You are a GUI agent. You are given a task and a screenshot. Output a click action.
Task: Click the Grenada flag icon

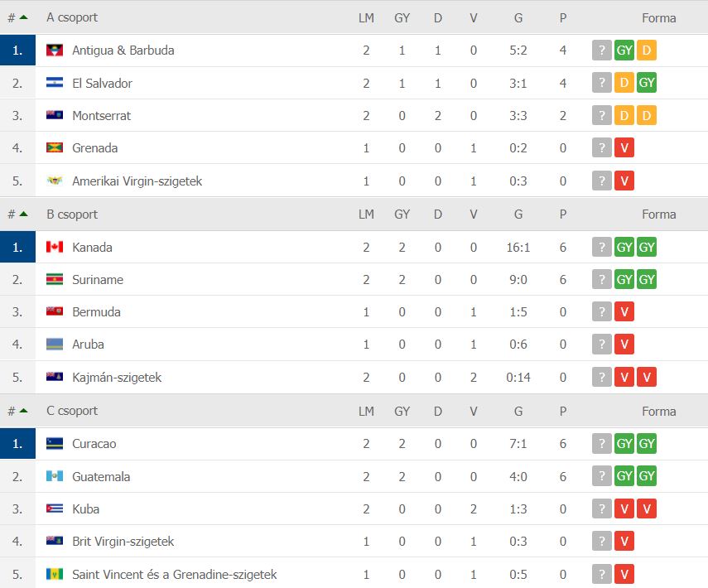point(55,147)
